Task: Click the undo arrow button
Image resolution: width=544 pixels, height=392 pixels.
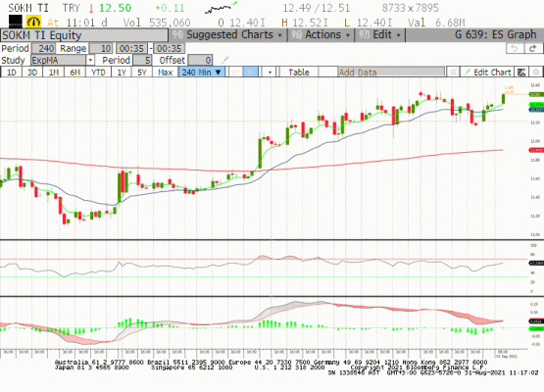Action: (515, 49)
